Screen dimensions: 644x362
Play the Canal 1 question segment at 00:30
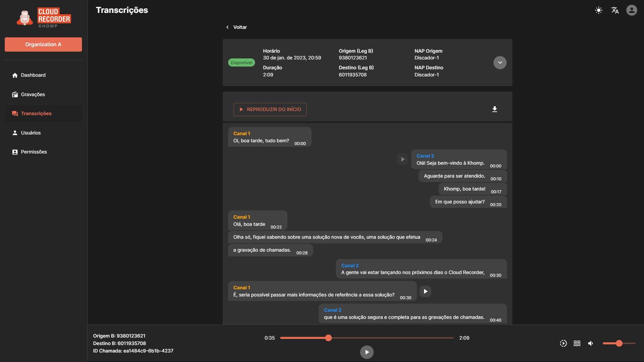coord(425,291)
